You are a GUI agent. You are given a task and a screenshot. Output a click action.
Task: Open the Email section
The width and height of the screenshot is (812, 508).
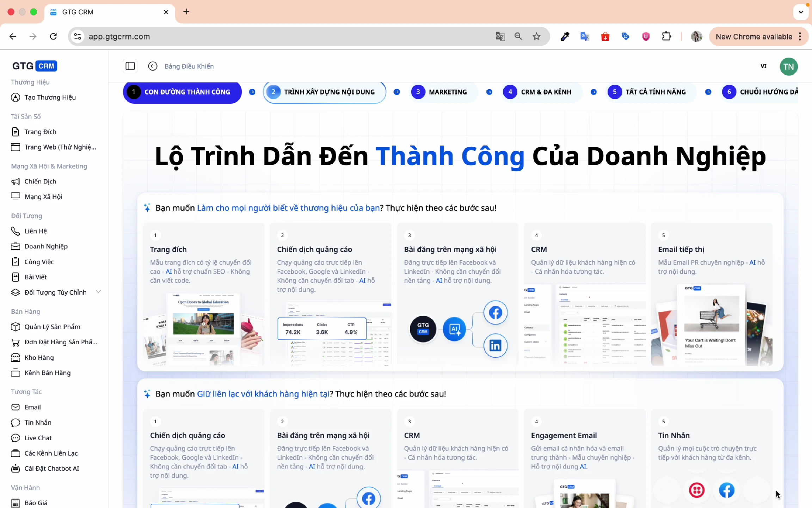(32, 407)
